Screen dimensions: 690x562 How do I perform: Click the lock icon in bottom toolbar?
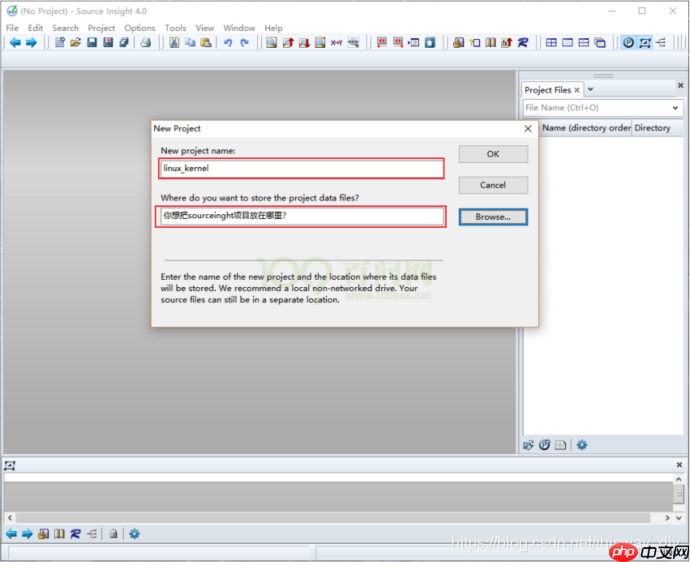point(113,534)
